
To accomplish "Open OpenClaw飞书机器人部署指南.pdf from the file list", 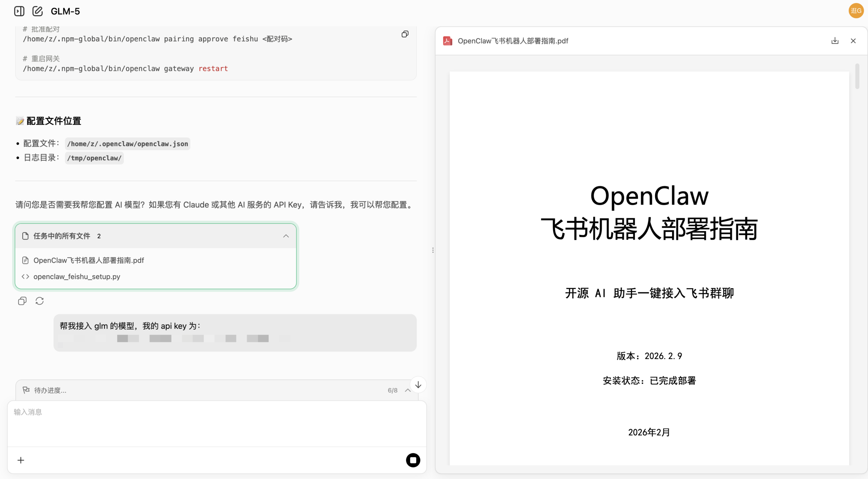I will (x=88, y=260).
